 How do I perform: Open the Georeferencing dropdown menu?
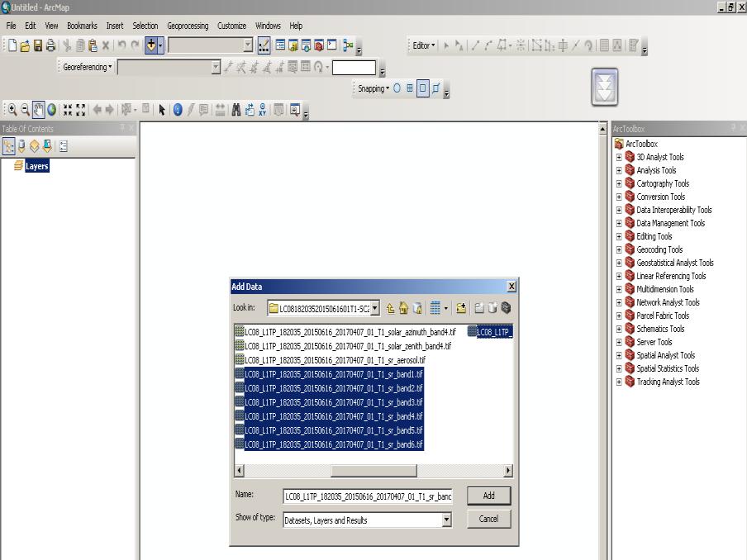pos(88,67)
